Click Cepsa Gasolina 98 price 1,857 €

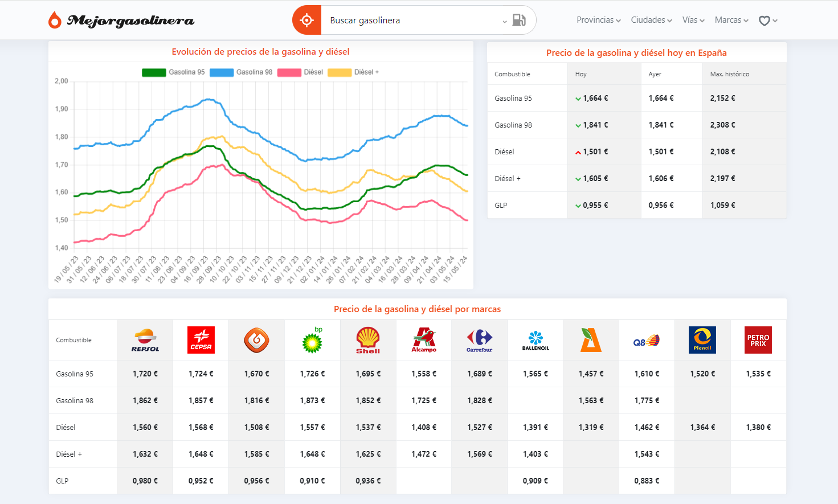(x=201, y=401)
